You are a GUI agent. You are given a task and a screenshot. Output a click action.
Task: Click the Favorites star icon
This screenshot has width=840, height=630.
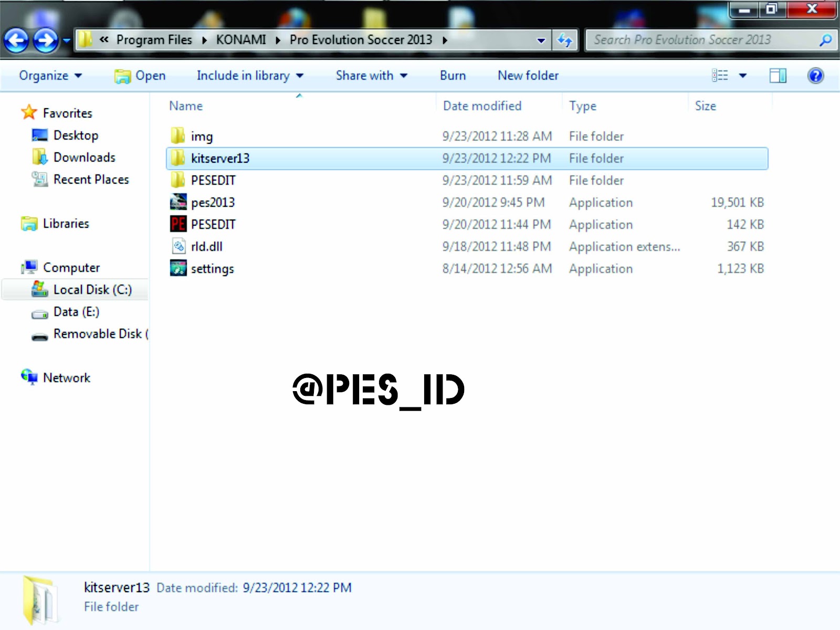pyautogui.click(x=29, y=112)
